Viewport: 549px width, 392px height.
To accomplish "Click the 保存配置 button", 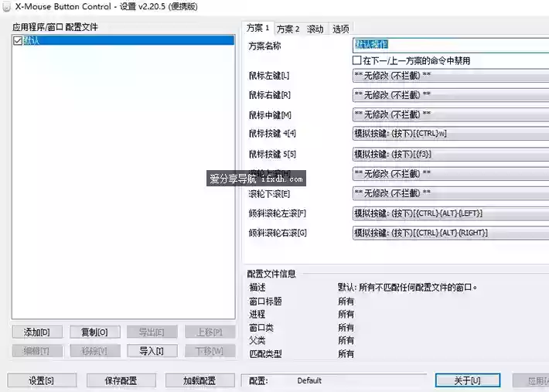I will point(121,380).
